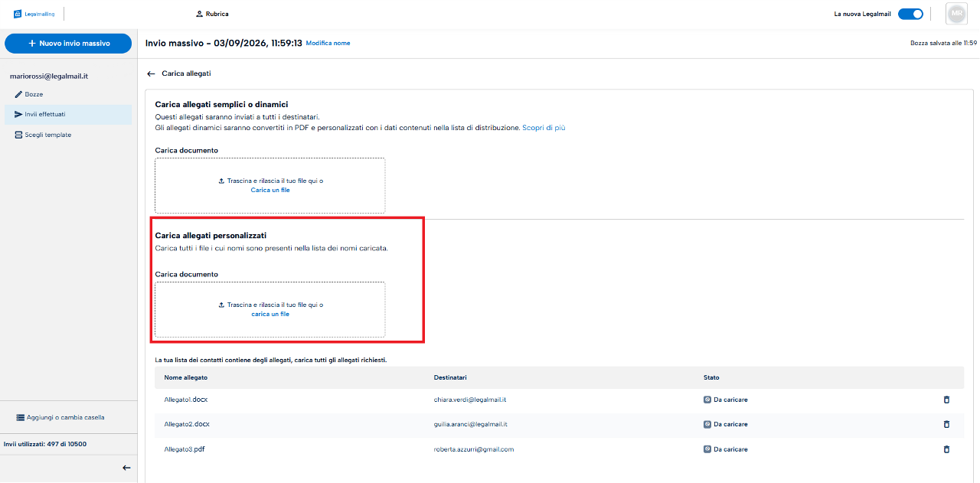Click Da caricare status icon for Allegato1.docx
Viewport: 980px width, 483px height.
click(x=707, y=400)
